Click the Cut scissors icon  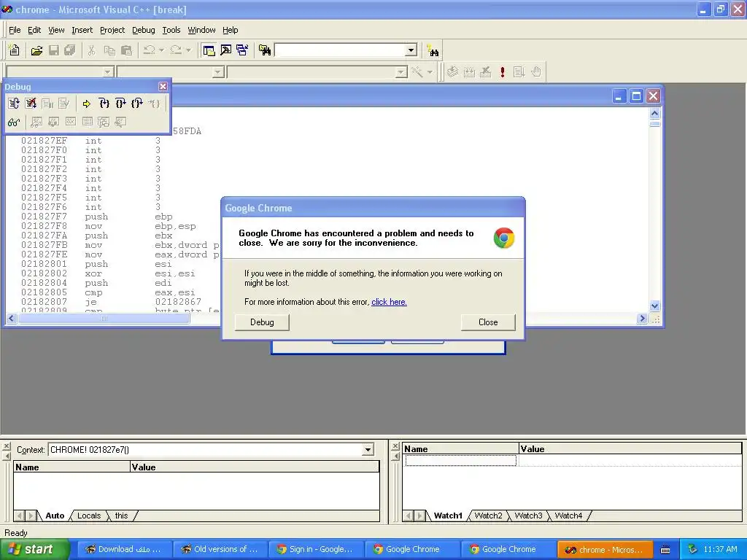pos(91,50)
